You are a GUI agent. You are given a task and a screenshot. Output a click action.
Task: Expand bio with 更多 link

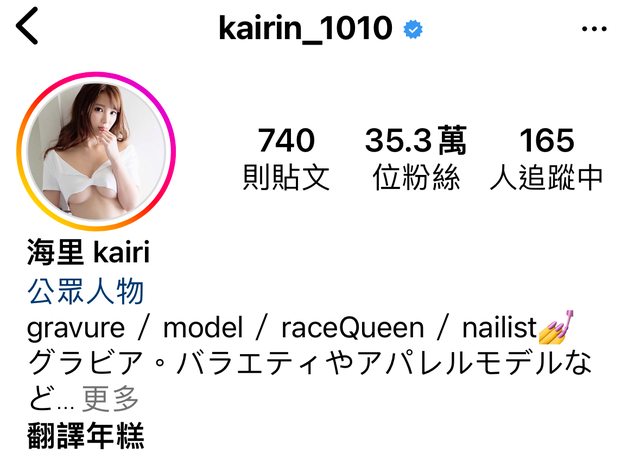[110, 399]
